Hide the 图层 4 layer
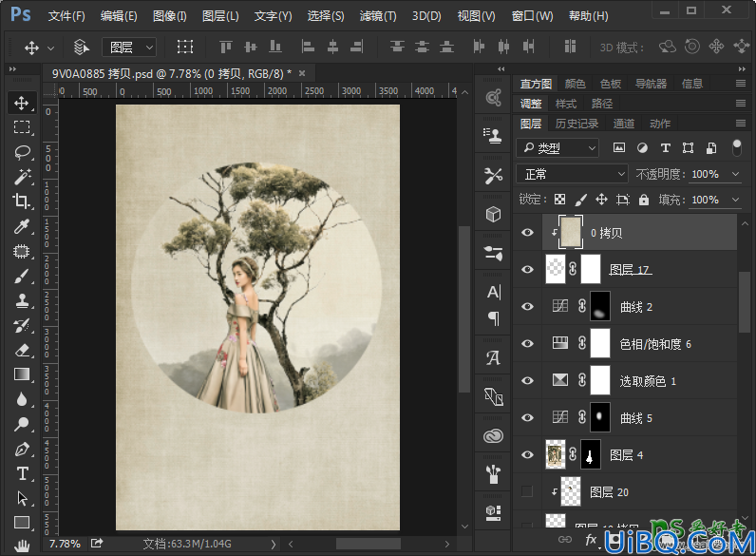Screen dimensions: 756x556 point(527,454)
